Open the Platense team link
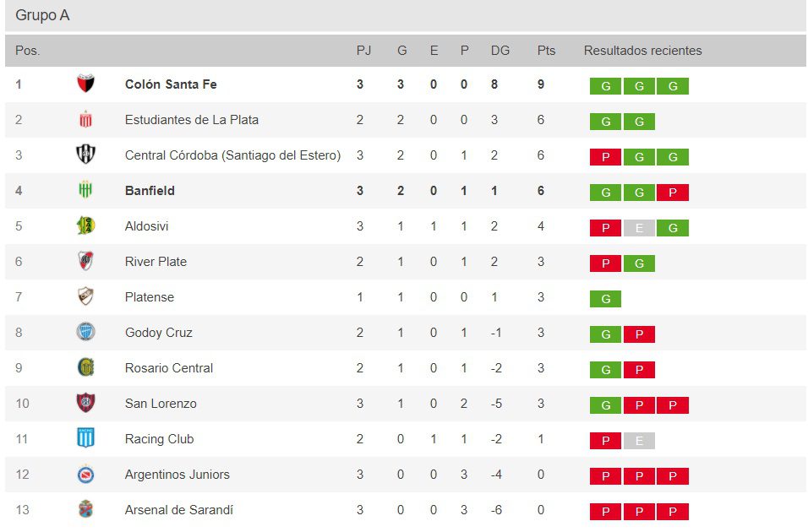This screenshot has width=808, height=532. pos(150,297)
